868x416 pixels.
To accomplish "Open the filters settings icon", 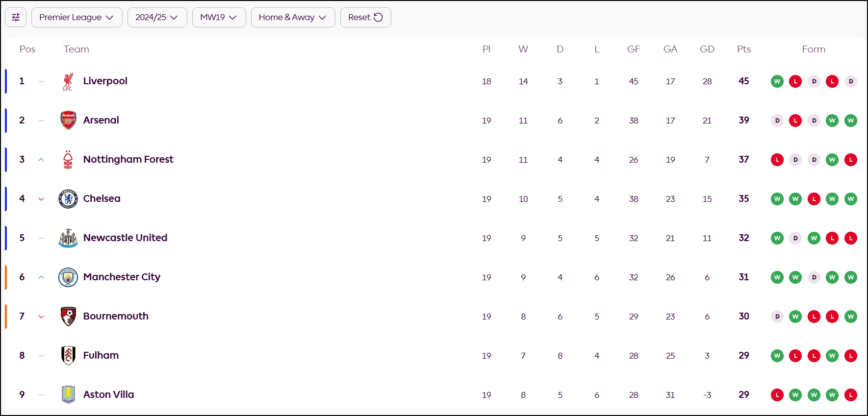I will (x=16, y=18).
